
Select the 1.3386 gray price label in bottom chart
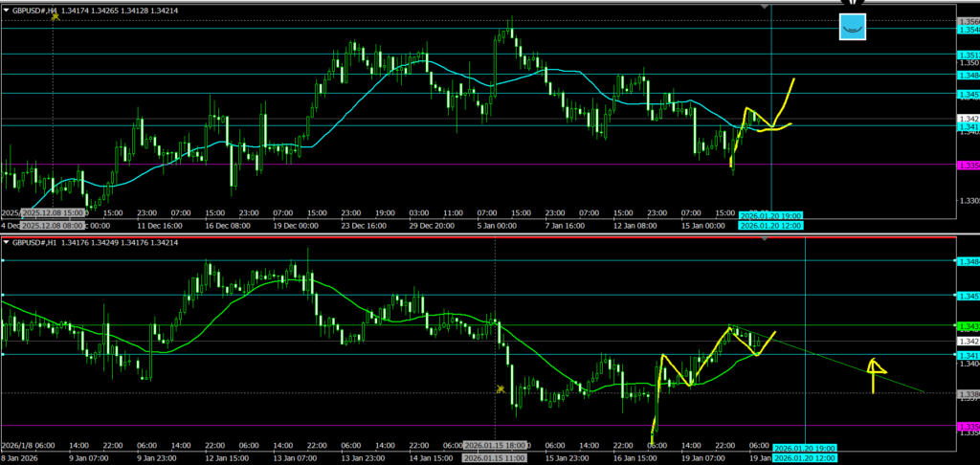click(967, 393)
